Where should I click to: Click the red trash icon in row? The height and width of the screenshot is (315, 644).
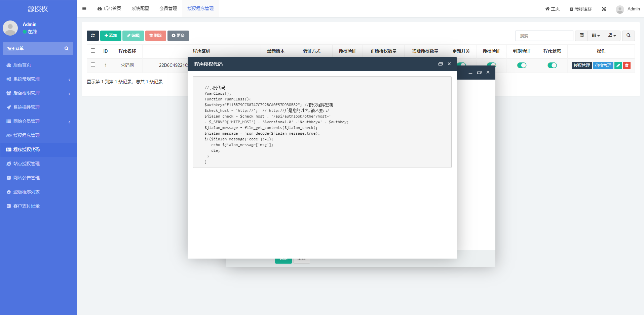pos(627,65)
